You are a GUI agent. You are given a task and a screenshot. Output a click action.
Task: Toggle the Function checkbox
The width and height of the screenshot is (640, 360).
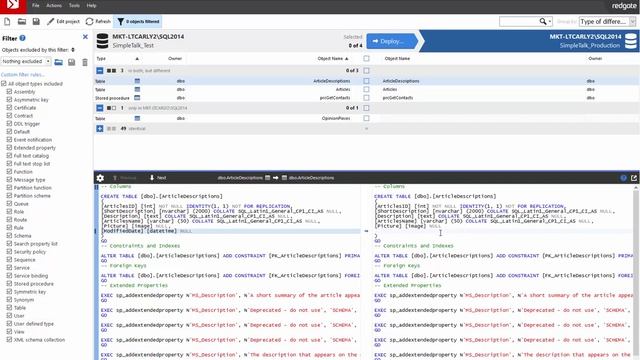tap(9, 172)
